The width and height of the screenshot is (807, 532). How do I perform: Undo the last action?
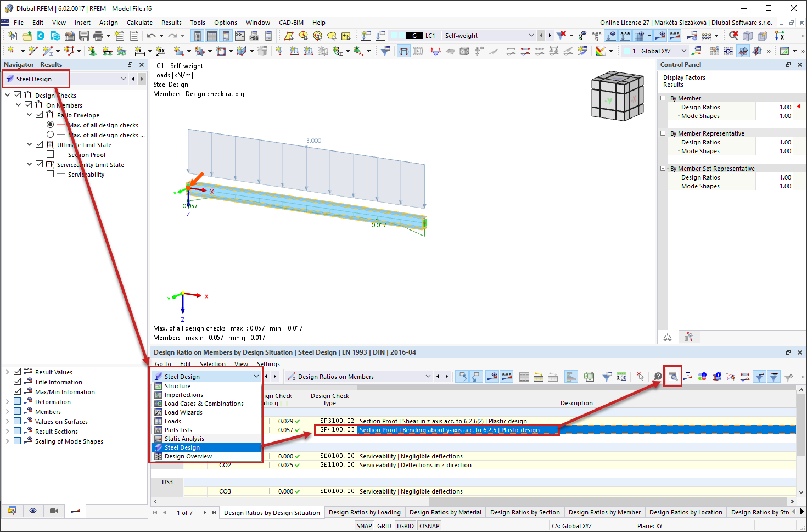pos(152,36)
